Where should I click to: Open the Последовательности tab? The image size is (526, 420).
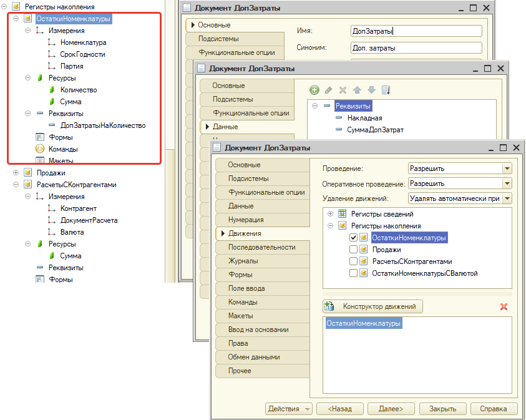tap(262, 247)
